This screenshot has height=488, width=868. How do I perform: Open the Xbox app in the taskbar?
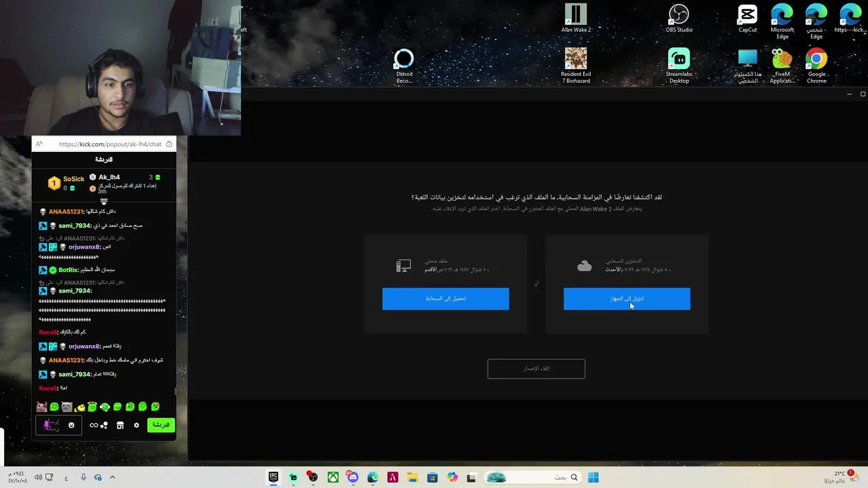333,478
